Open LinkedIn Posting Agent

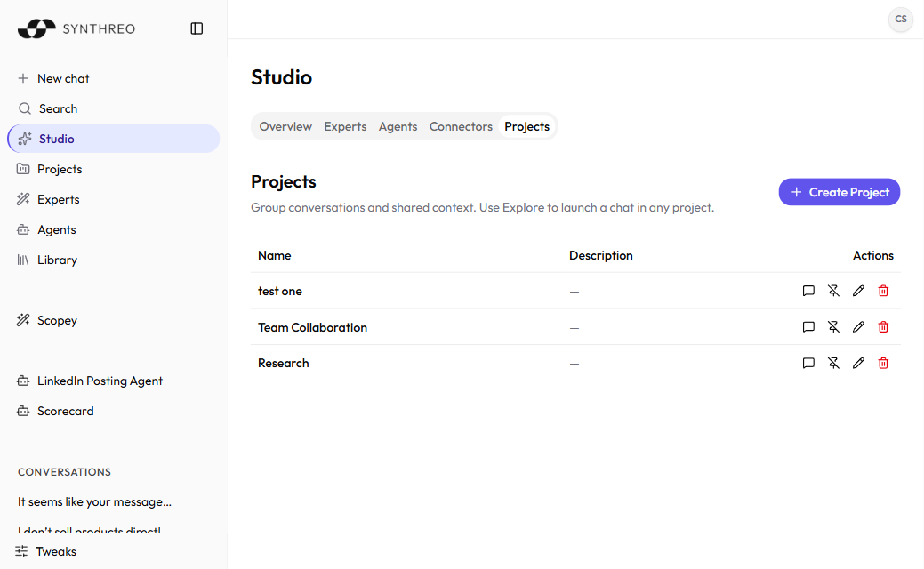pos(113,381)
